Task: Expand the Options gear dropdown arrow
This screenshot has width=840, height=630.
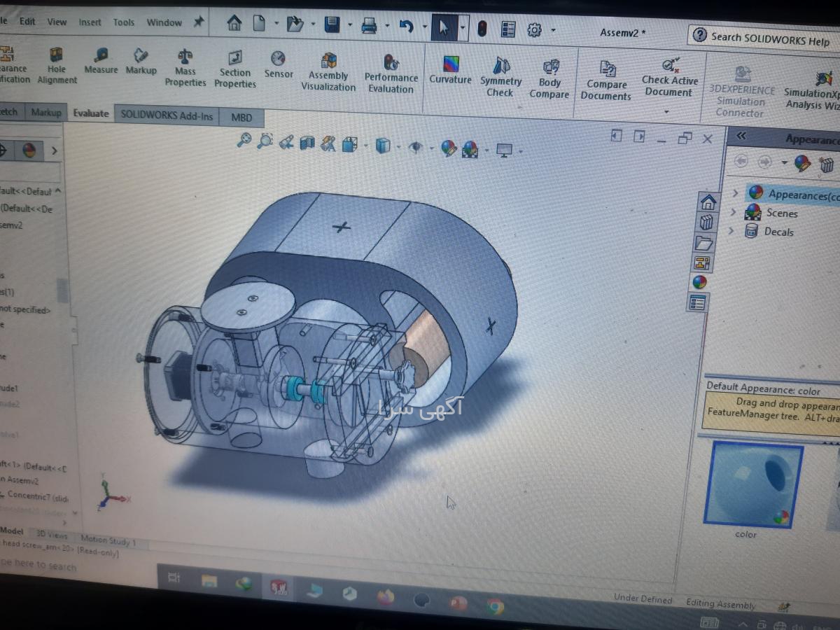Action: (x=553, y=31)
